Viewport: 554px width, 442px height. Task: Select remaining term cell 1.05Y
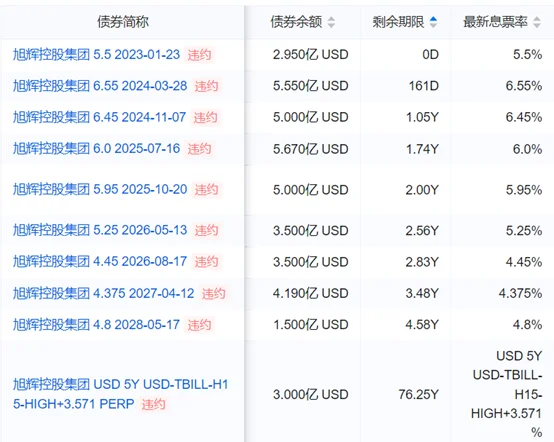(422, 117)
